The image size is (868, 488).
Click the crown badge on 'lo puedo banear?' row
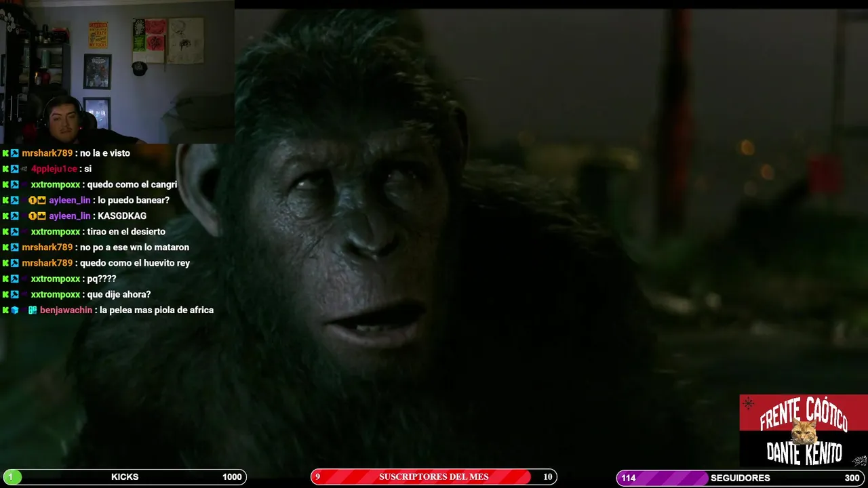[41, 201]
